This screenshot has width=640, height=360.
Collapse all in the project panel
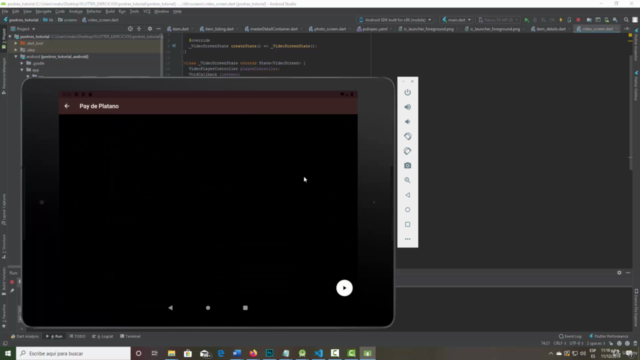pyautogui.click(x=139, y=29)
